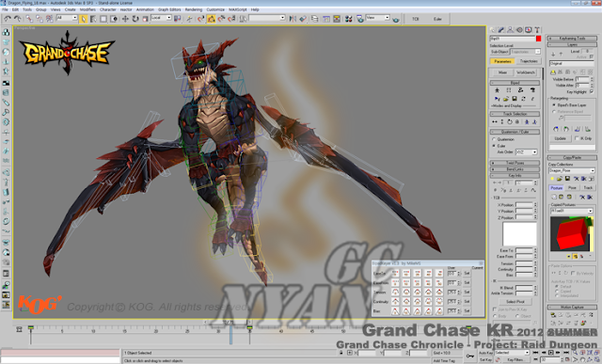Click Body Rotation in Track Selection
Screen dimensions: 602x364
tap(510, 122)
